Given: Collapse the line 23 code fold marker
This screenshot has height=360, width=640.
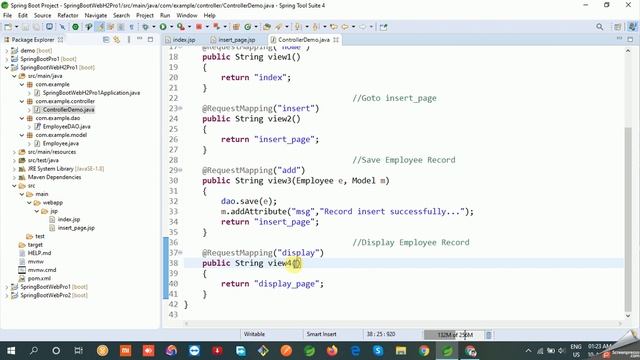Looking at the screenshot, I should click(180, 108).
